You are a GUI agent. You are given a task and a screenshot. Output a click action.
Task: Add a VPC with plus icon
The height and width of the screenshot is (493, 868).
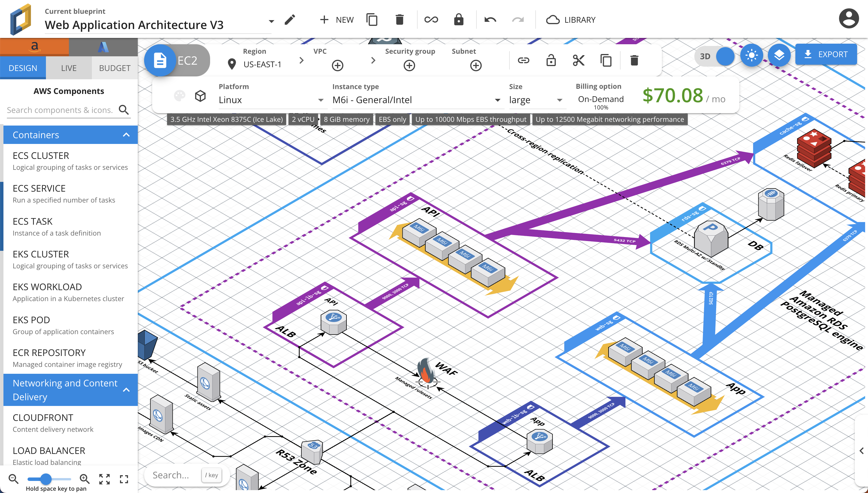(337, 65)
